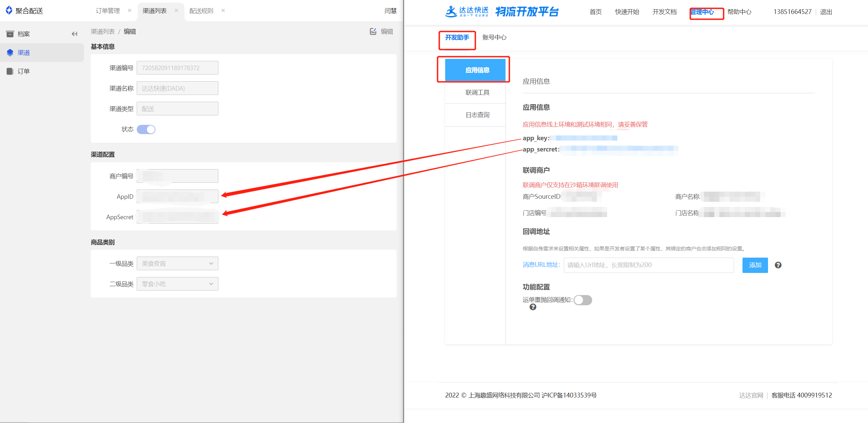Expand the 二级品类 dropdown

[x=177, y=284]
